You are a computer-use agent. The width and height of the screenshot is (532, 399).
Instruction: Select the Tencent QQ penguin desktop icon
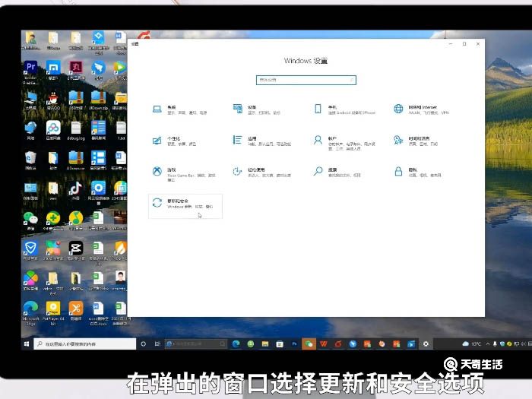pos(53,101)
